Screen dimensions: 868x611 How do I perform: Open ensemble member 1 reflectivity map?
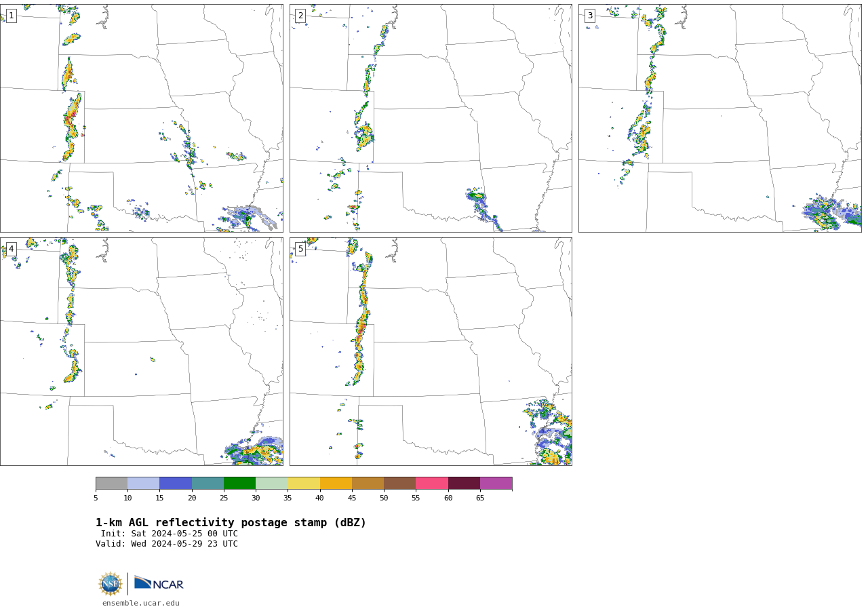(142, 119)
